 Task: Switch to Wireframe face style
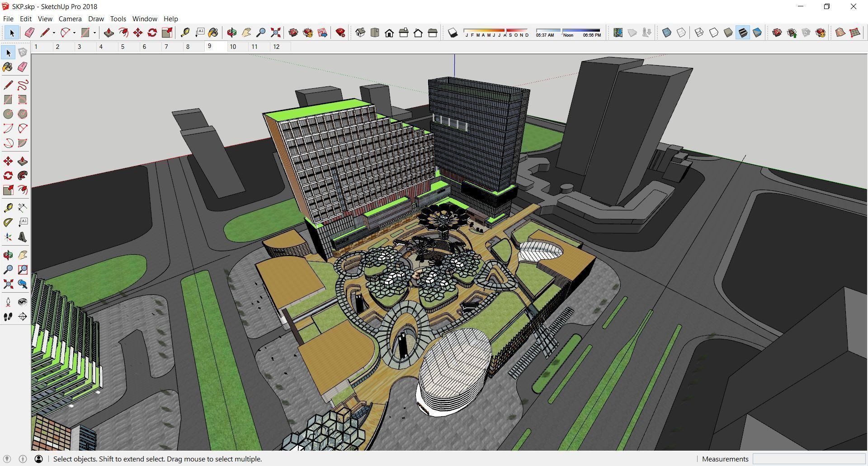coord(699,33)
